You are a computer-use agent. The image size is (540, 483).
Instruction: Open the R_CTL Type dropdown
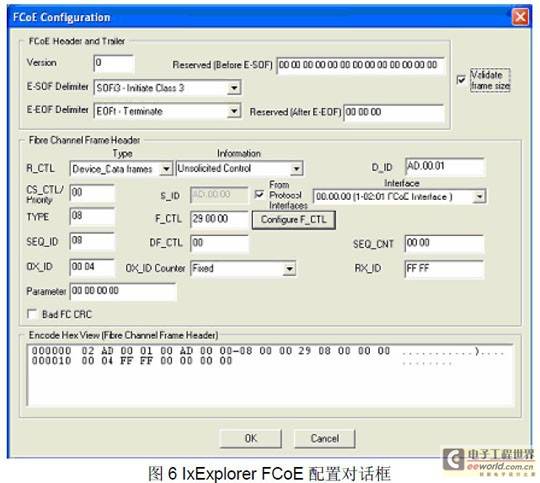tap(166, 169)
